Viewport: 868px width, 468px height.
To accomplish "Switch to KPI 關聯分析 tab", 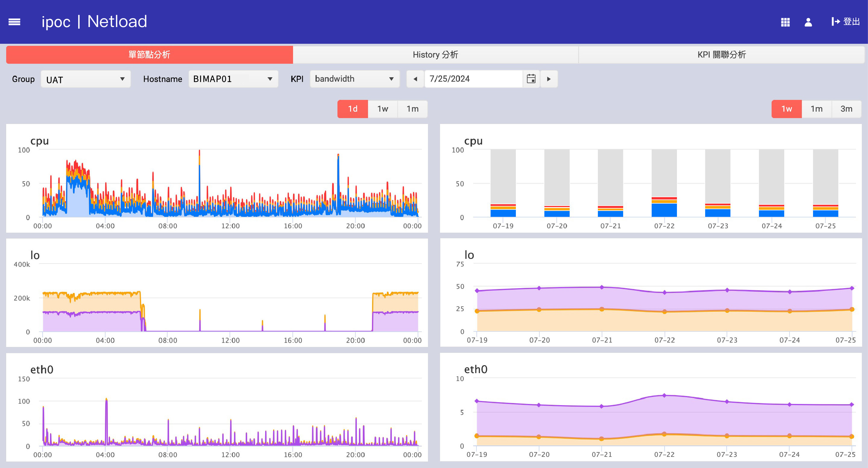I will coord(721,55).
